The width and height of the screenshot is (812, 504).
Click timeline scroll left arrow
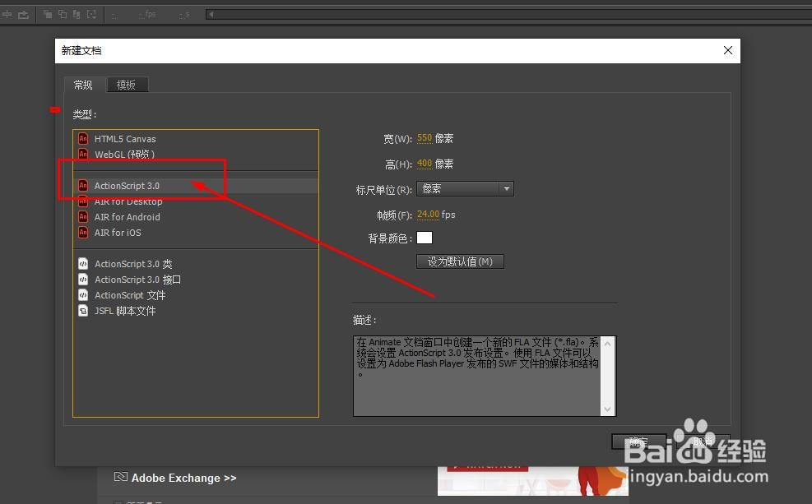211,15
